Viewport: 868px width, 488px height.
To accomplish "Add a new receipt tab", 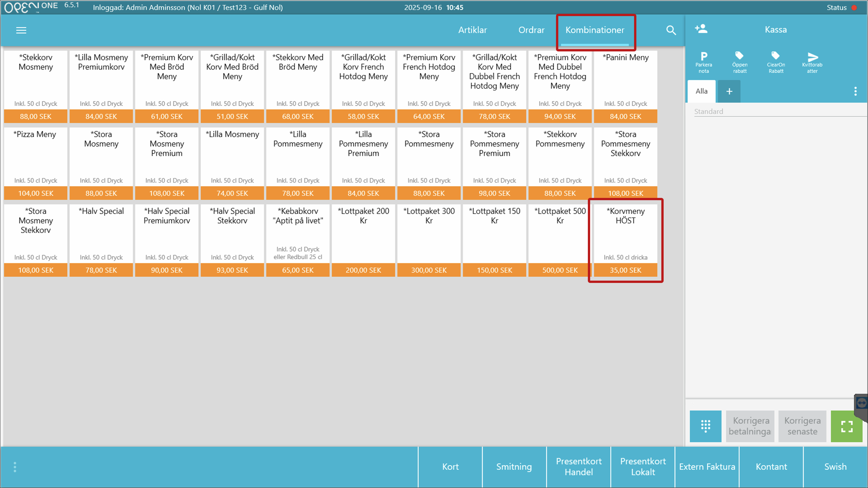I will pos(729,91).
